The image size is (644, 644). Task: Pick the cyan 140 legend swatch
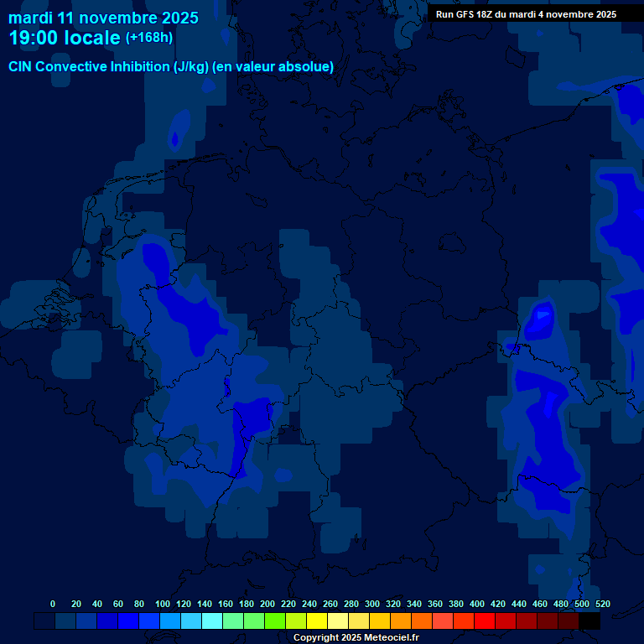coord(212,621)
